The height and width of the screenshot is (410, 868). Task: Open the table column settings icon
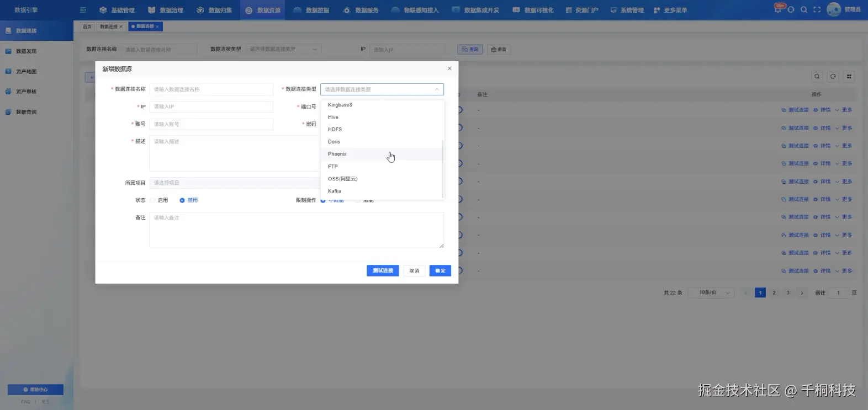849,76
